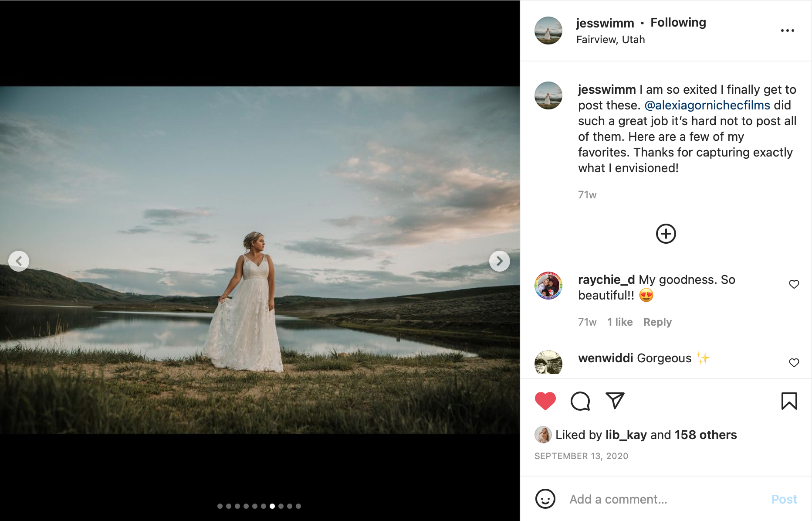Click lib_kay's small avatar by likes
This screenshot has width=812, height=521.
[543, 435]
